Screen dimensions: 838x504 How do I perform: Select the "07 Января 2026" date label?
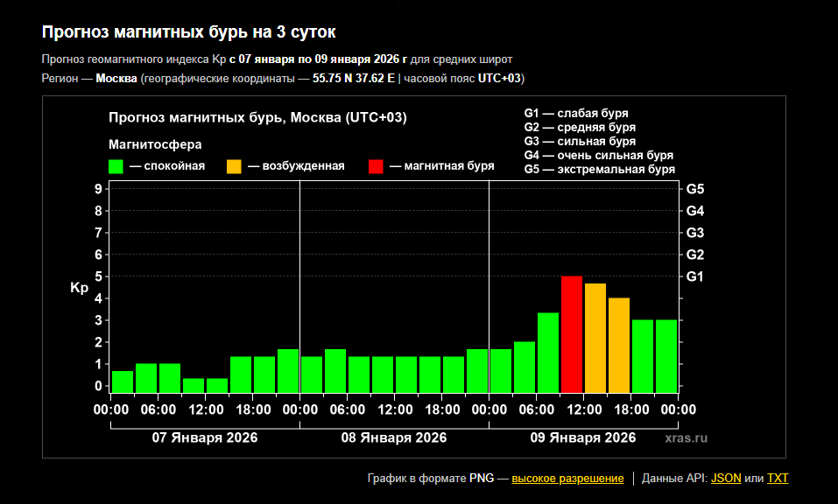pos(204,437)
